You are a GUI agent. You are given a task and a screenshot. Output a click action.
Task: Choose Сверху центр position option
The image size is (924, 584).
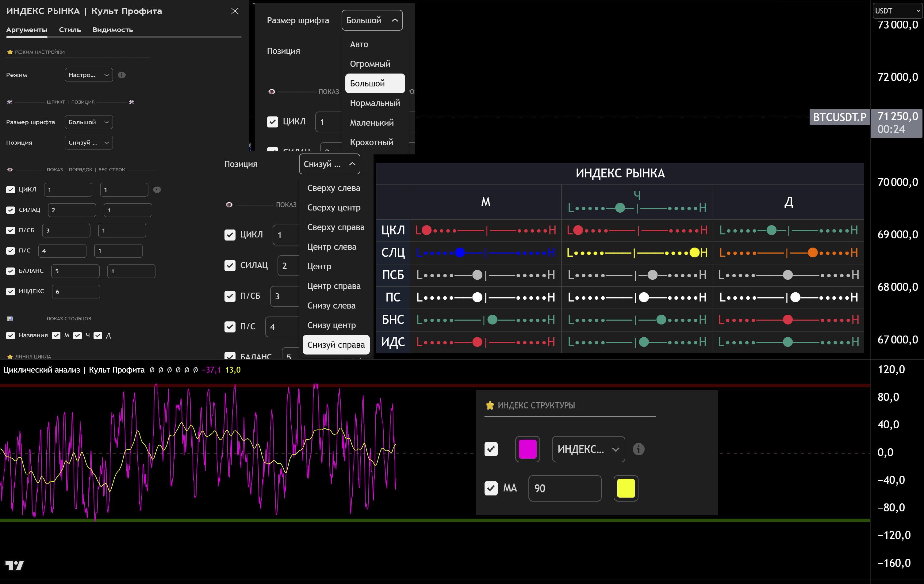point(333,207)
